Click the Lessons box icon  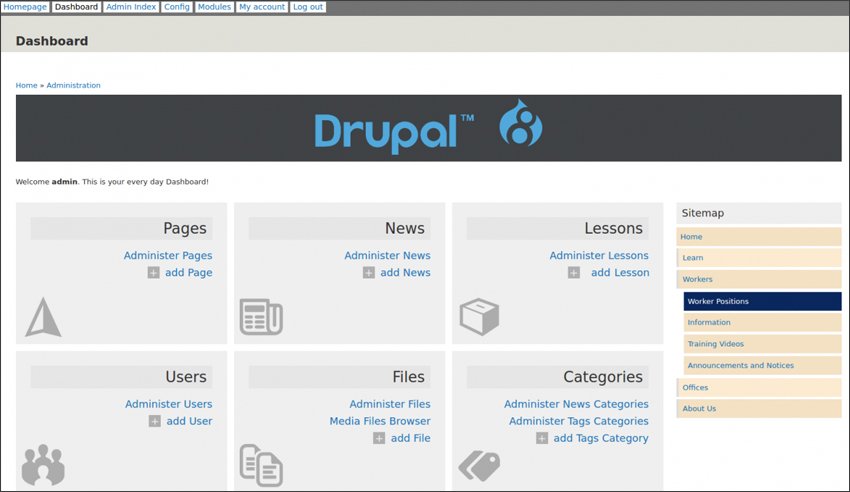479,316
